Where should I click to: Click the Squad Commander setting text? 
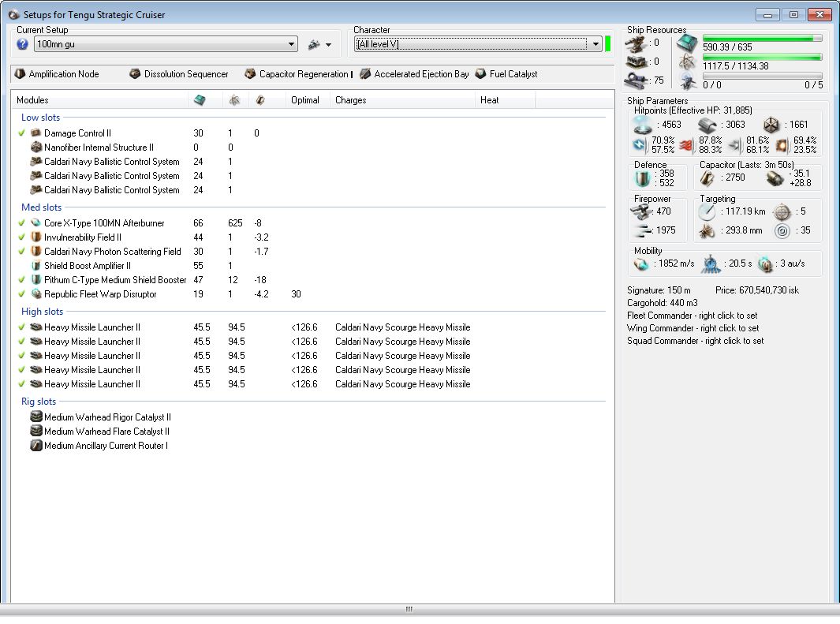tap(695, 341)
